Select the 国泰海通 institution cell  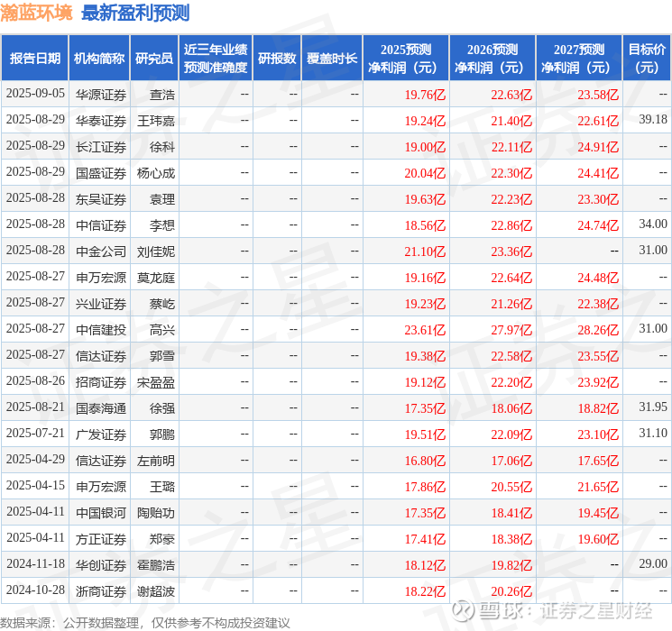(x=101, y=408)
